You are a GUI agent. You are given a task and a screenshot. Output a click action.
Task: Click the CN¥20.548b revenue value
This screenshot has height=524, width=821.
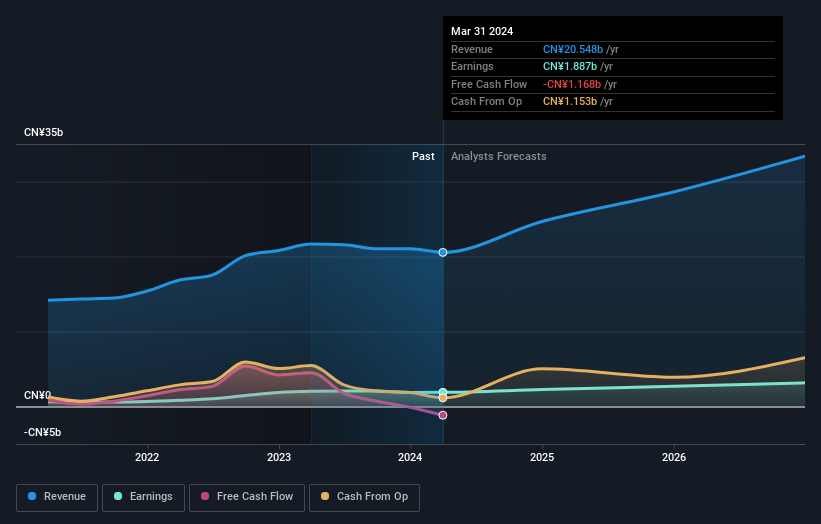573,49
